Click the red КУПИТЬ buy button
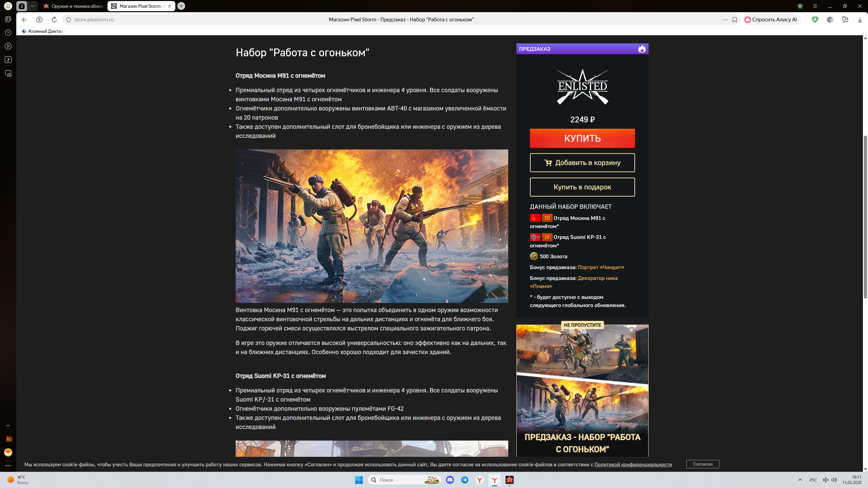The image size is (868, 488). 582,138
